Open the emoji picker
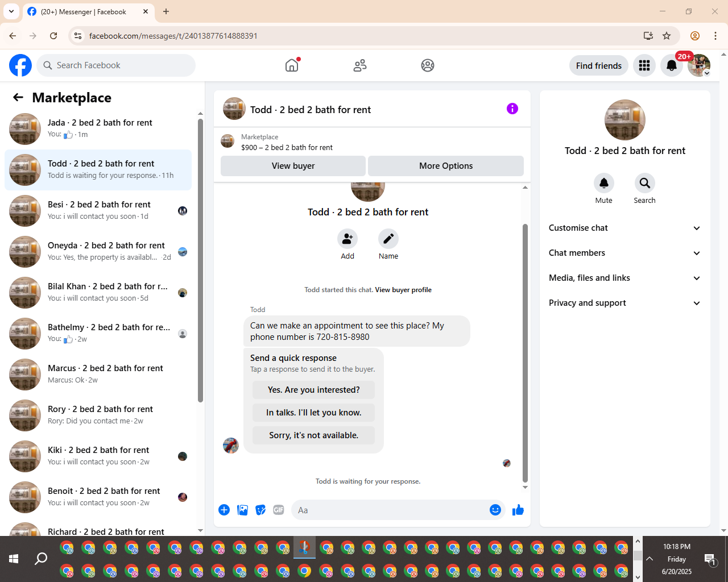 tap(495, 510)
